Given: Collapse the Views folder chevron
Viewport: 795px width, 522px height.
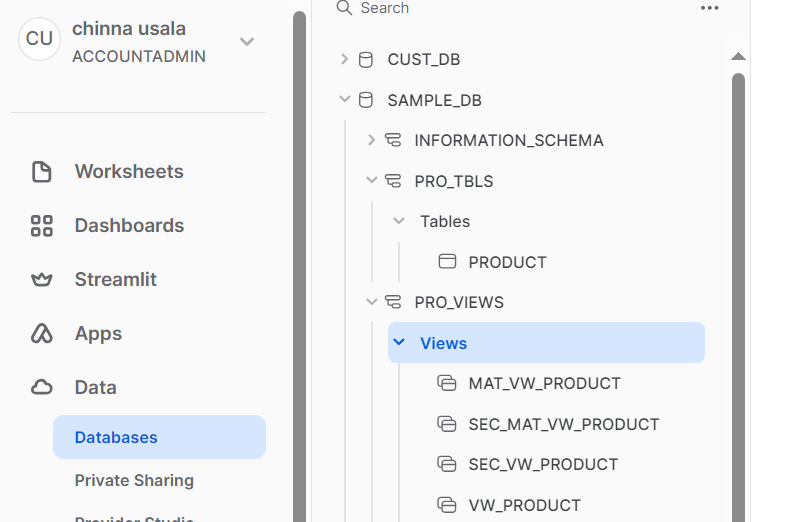Looking at the screenshot, I should click(399, 342).
